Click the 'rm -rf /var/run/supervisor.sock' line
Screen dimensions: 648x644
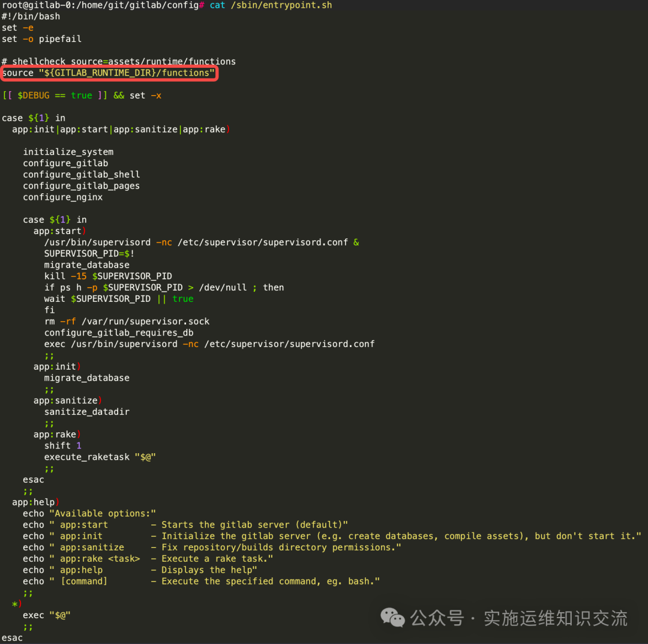pyautogui.click(x=127, y=321)
